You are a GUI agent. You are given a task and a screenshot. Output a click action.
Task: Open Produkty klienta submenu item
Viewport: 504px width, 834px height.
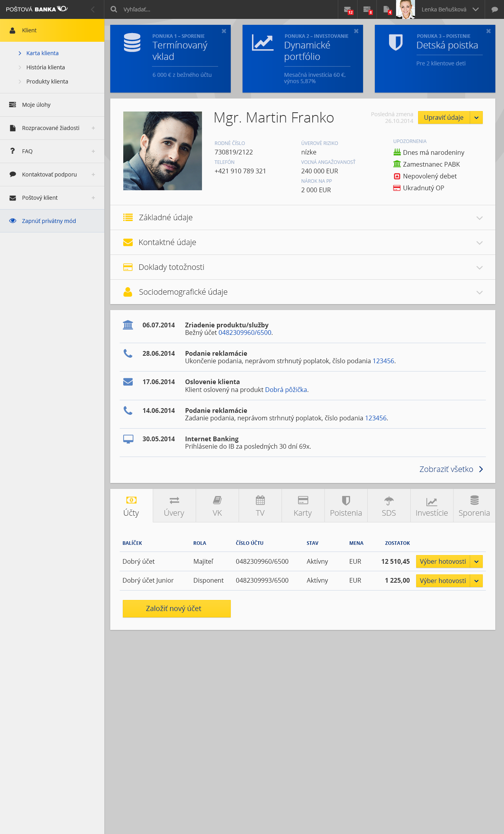tap(47, 82)
